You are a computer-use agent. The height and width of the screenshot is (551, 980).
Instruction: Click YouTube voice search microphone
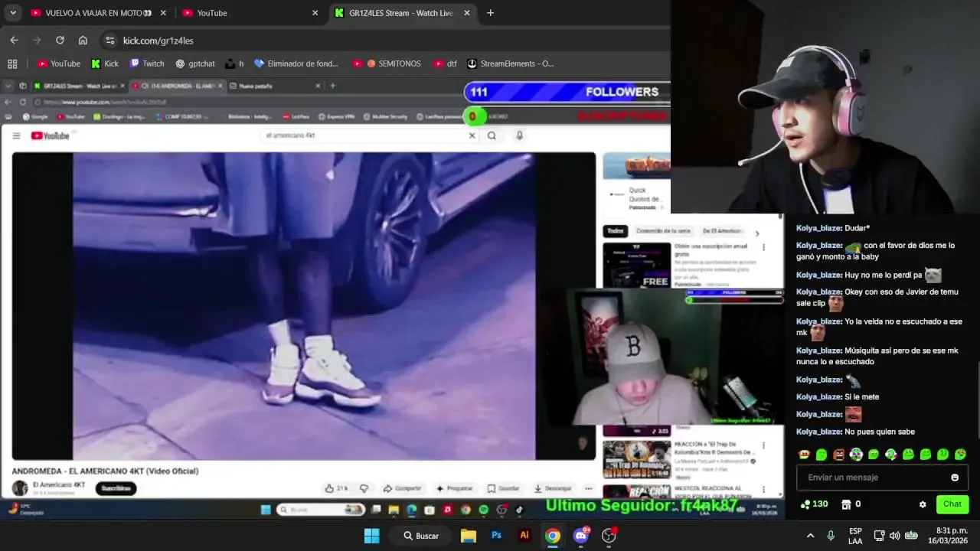point(519,135)
